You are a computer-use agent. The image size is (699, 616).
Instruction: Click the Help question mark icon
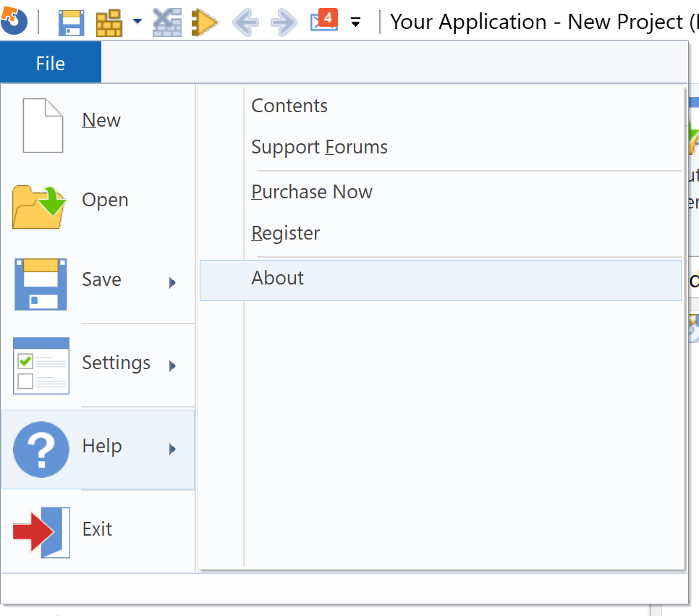click(41, 449)
